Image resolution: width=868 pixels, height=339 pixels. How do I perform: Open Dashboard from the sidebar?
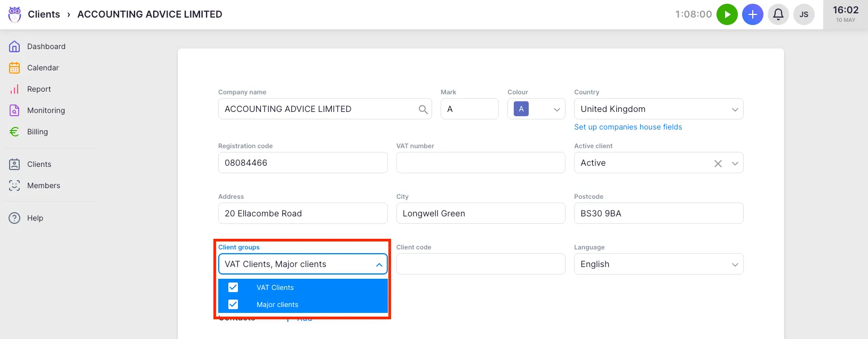(x=46, y=46)
